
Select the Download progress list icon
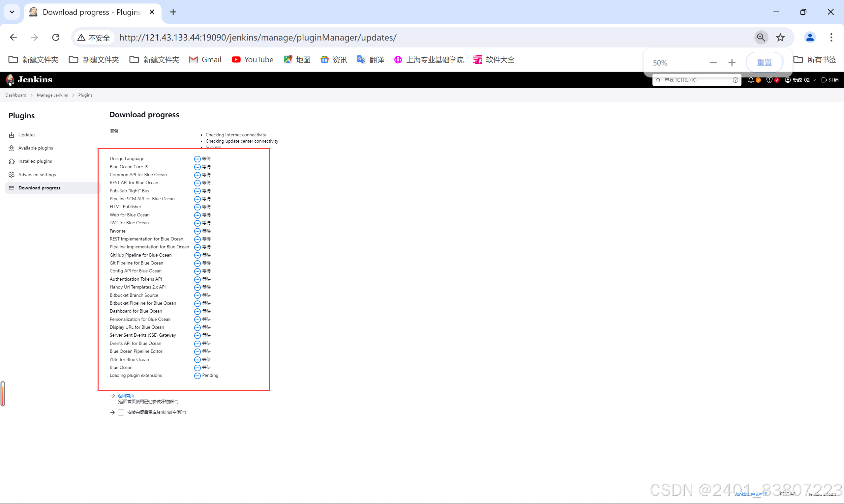coord(12,188)
